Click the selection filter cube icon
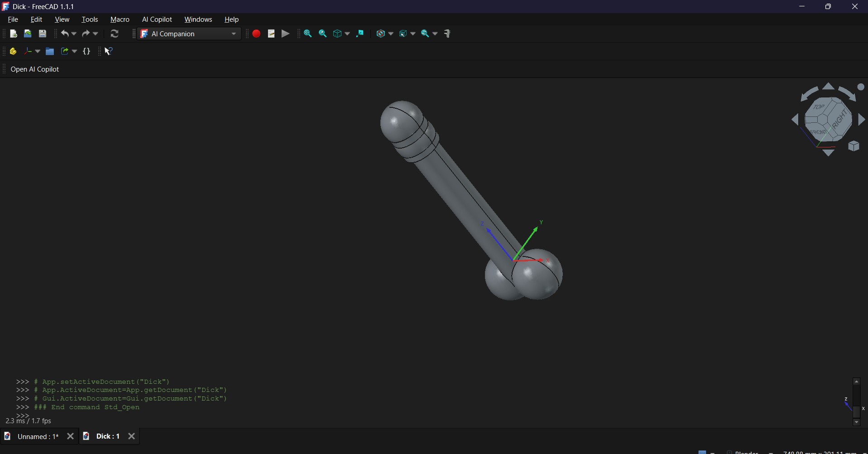Image resolution: width=868 pixels, height=454 pixels. point(403,34)
